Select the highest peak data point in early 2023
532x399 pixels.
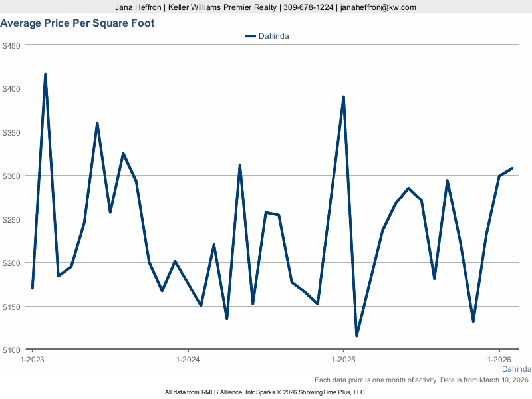[x=45, y=74]
